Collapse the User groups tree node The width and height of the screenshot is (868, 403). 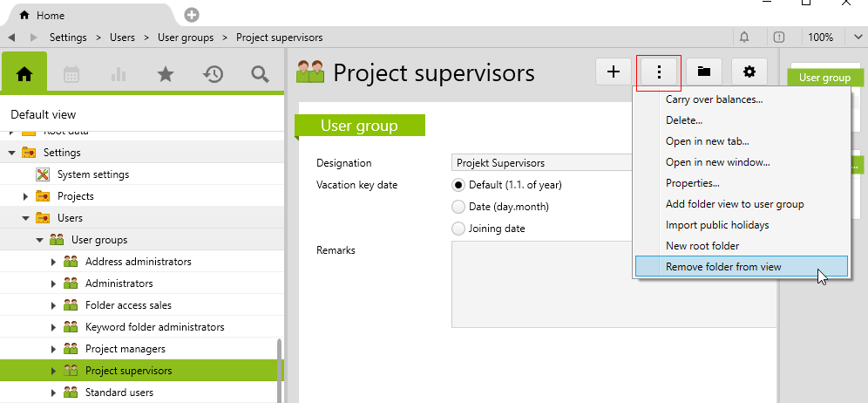pyautogui.click(x=39, y=240)
